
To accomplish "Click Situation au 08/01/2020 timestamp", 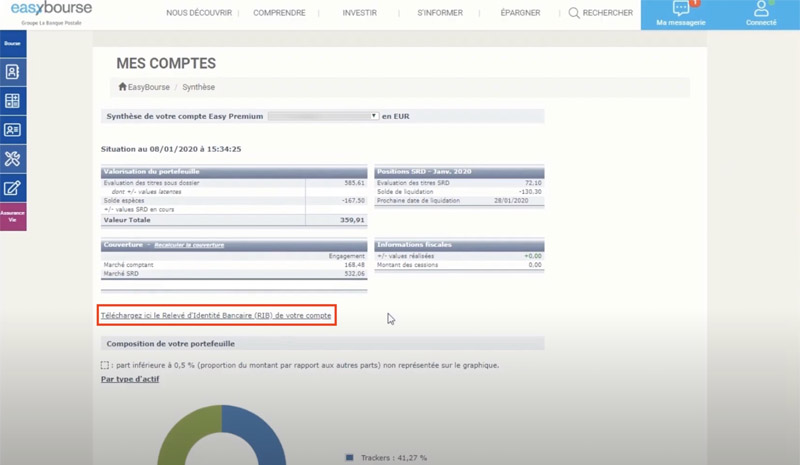I will tap(171, 149).
